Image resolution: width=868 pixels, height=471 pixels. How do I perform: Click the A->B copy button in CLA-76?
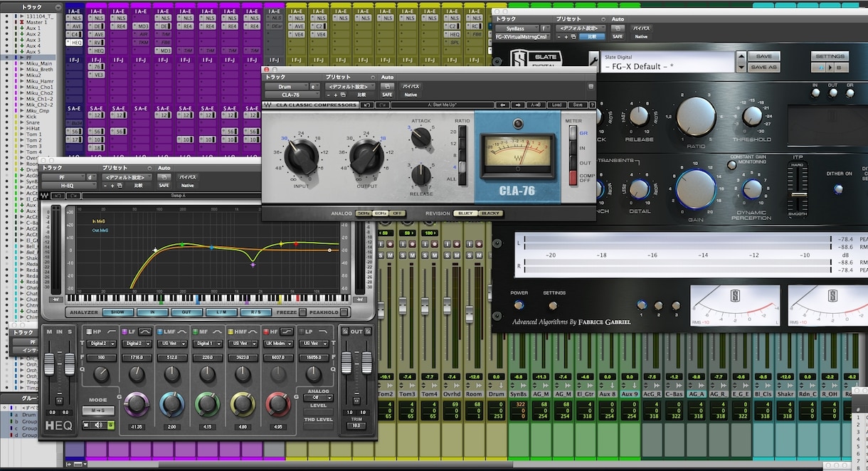click(x=535, y=105)
